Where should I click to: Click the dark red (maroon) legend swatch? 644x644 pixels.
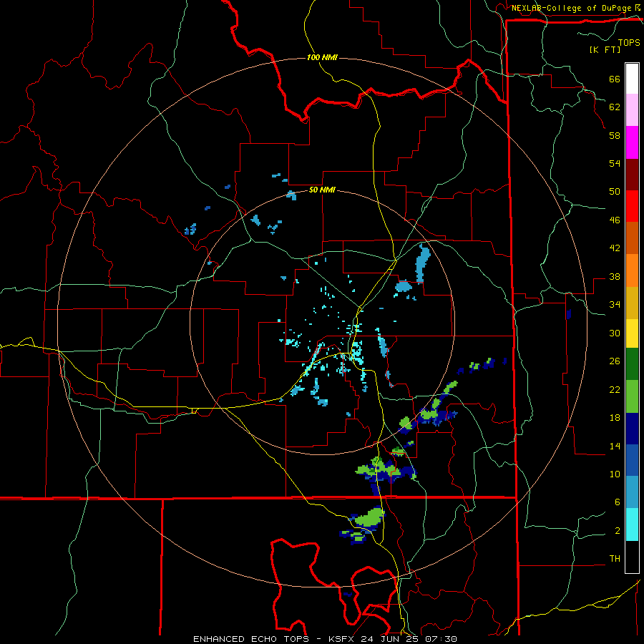pos(632,175)
